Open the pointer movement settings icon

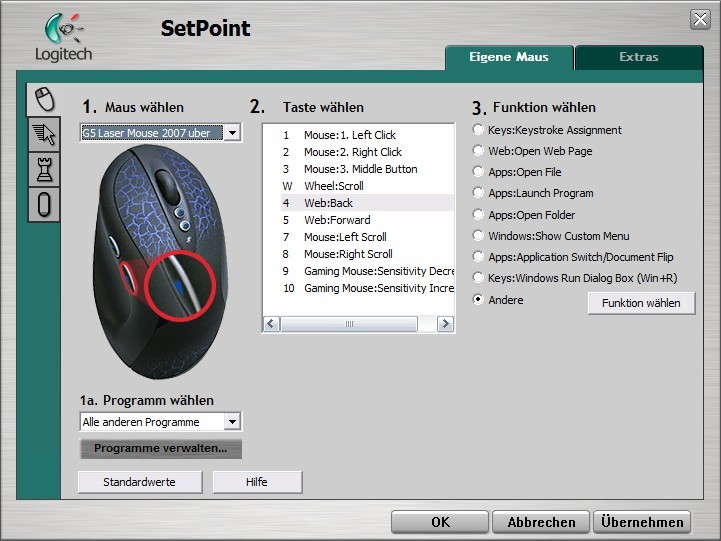pyautogui.click(x=44, y=134)
